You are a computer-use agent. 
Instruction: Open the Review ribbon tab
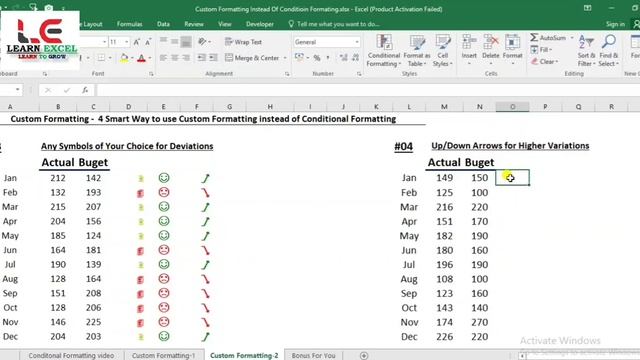[x=194, y=24]
